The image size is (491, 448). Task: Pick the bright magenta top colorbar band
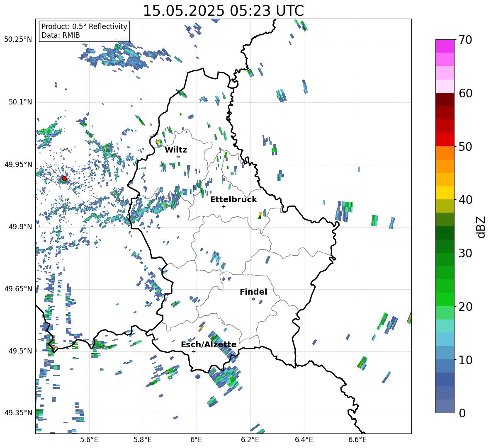click(x=445, y=46)
